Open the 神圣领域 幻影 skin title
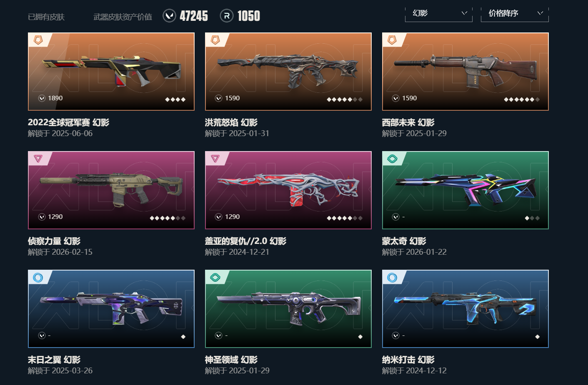Viewport: 588px width, 385px height. [231, 360]
